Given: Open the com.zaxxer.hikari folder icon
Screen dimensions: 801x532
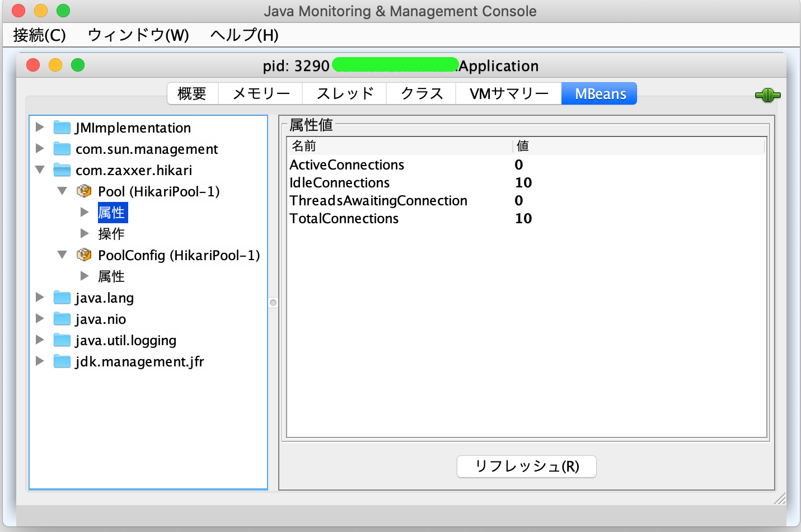Looking at the screenshot, I should (62, 170).
